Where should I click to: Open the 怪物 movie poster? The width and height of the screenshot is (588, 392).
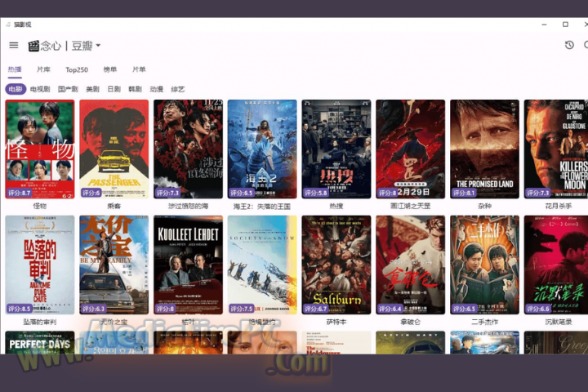coord(40,149)
